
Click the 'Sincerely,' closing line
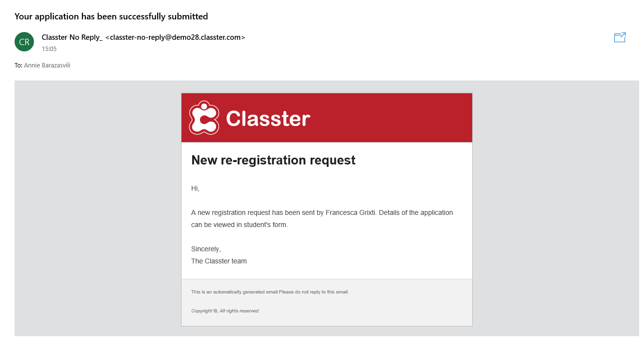[206, 249]
